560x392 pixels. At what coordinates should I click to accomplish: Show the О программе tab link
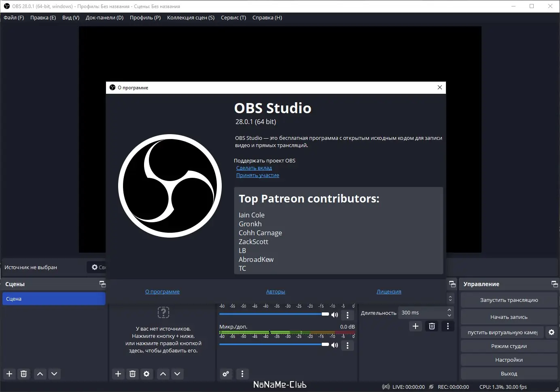[x=162, y=292]
